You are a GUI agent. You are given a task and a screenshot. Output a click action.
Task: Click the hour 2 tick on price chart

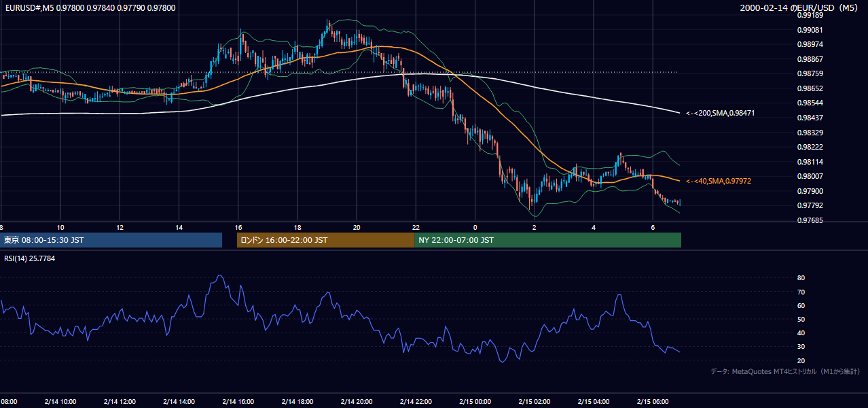[534, 227]
